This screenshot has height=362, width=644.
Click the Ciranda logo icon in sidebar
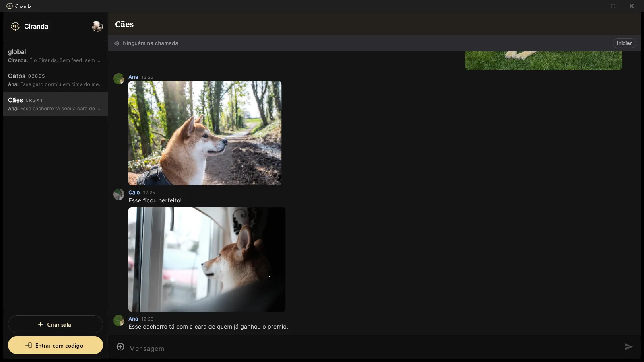pyautogui.click(x=15, y=26)
